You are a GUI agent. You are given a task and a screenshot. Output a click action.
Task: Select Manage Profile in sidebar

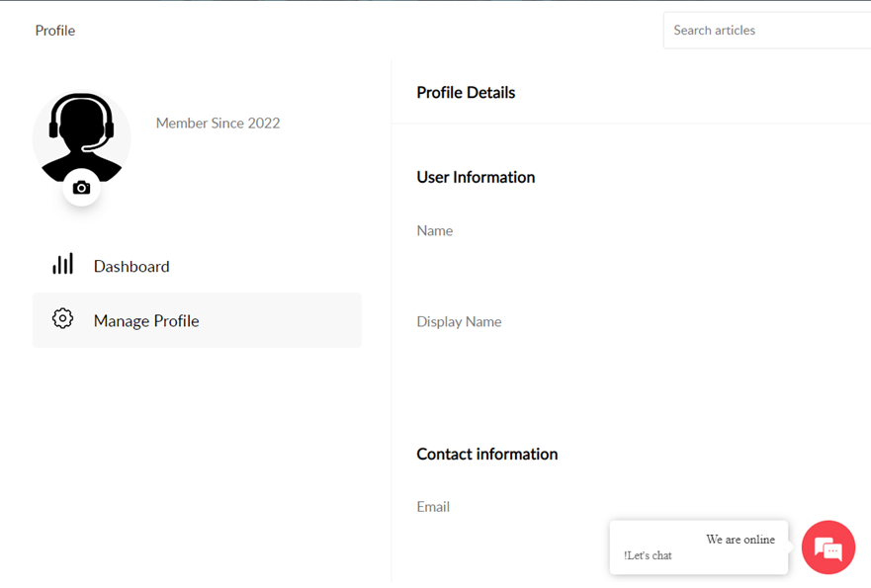(x=197, y=320)
